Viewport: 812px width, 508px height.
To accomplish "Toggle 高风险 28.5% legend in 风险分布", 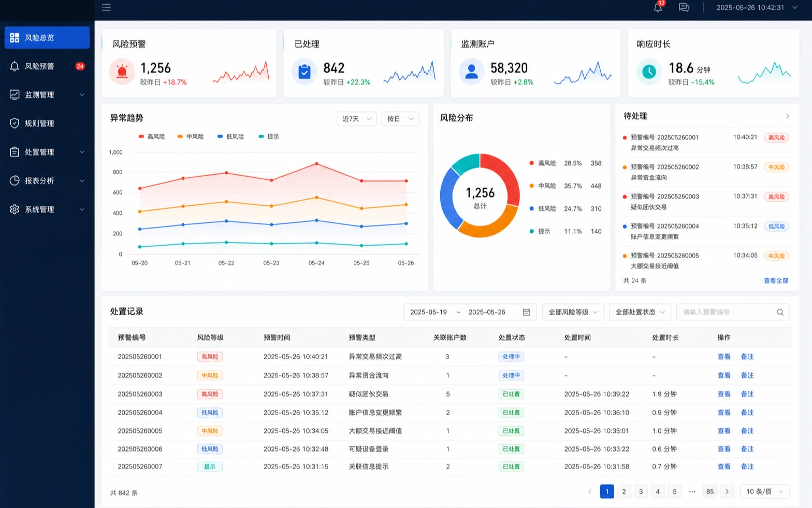I will click(565, 163).
